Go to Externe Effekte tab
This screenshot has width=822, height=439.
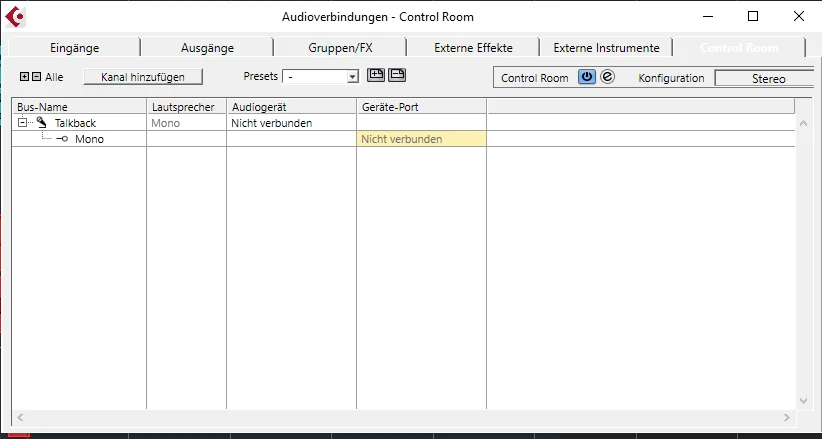473,47
